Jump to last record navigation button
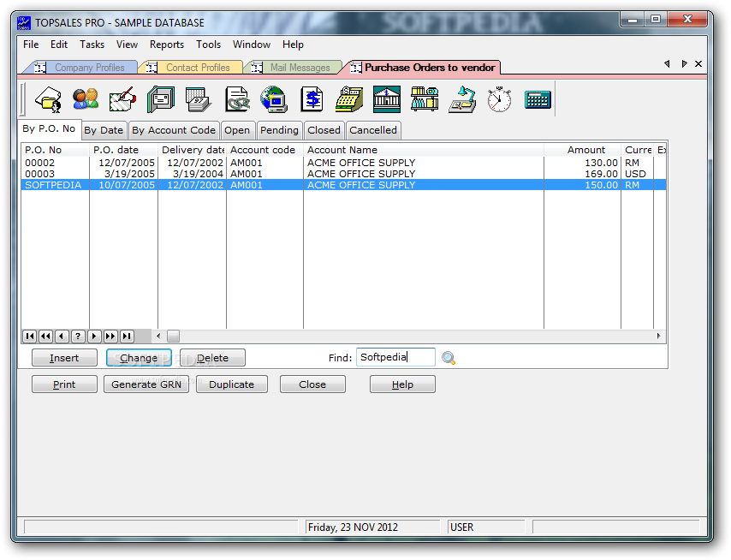This screenshot has height=560, width=731. pyautogui.click(x=127, y=337)
